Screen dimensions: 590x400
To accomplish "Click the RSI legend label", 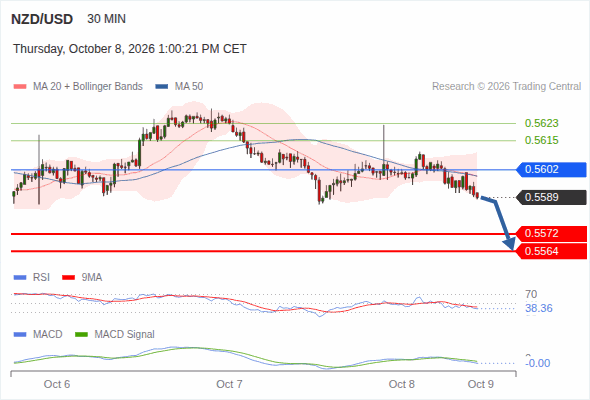I will click(41, 278).
